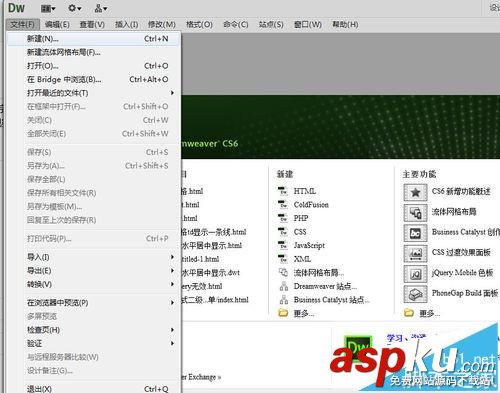The width and height of the screenshot is (500, 393).
Task: Click the Exchange » link
Action: pyautogui.click(x=201, y=377)
